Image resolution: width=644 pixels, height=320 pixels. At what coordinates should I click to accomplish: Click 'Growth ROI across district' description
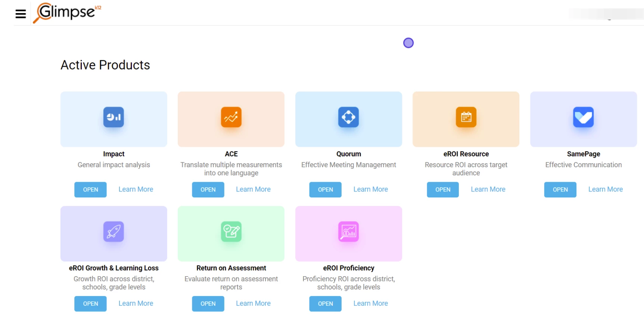(113, 283)
